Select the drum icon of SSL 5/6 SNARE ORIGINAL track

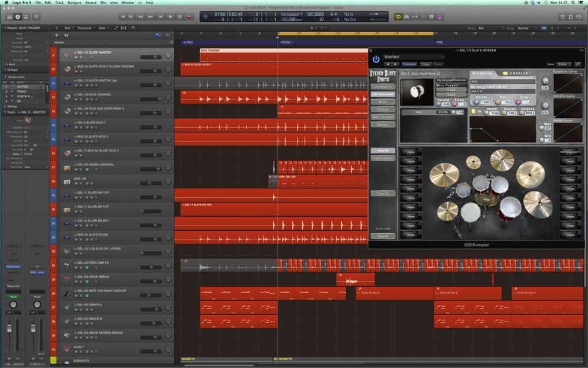point(67,167)
